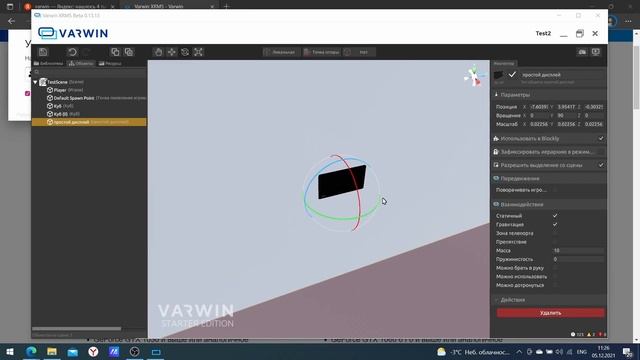Enable the Препятствие checkbox
Image resolution: width=640 pixels, height=360 pixels.
coord(555,242)
